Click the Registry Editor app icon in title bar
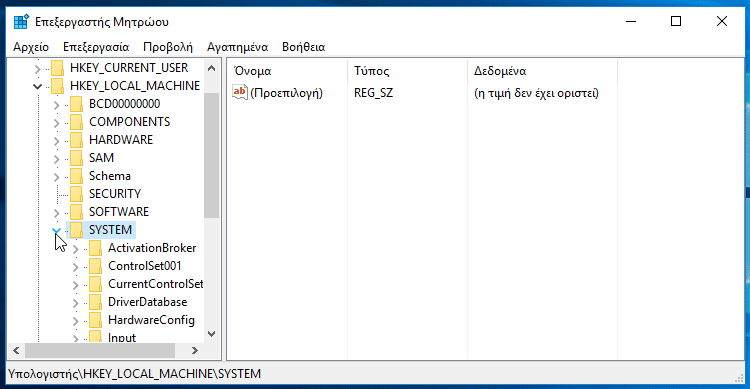This screenshot has height=389, width=750. coord(21,22)
